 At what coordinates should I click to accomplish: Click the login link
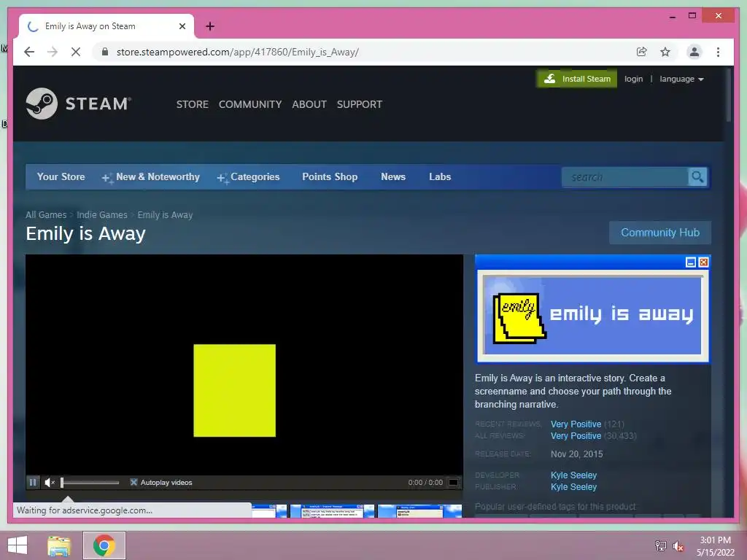633,79
